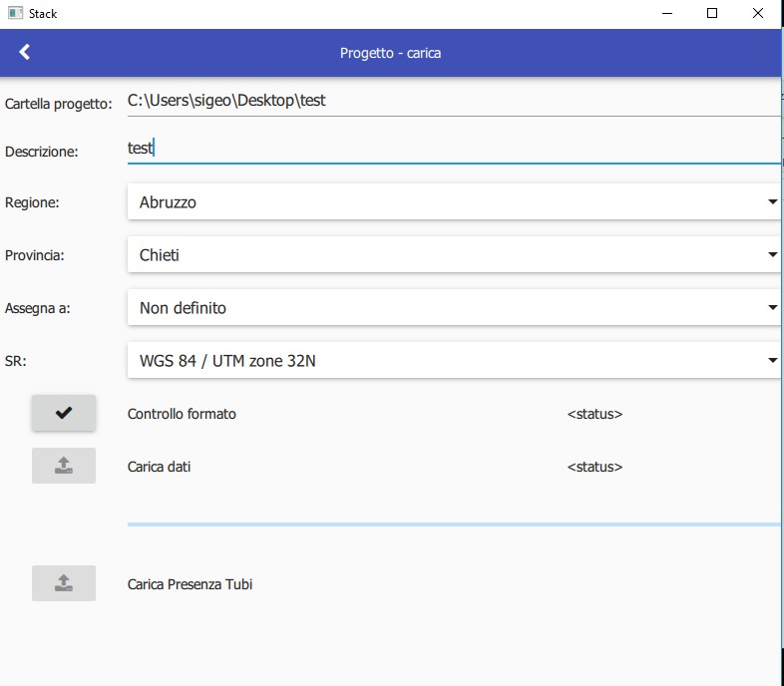
Task: Click the Controllo formato label
Action: 182,414
